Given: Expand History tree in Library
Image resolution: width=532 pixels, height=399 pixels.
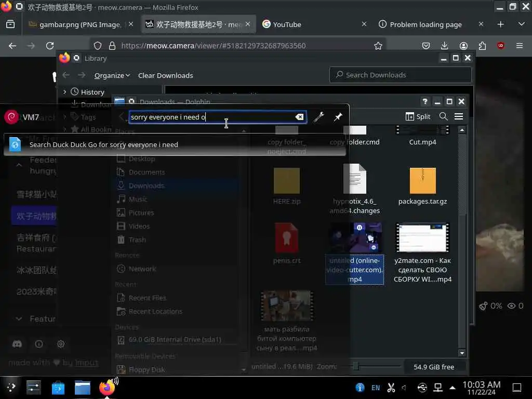Looking at the screenshot, I should point(64,92).
